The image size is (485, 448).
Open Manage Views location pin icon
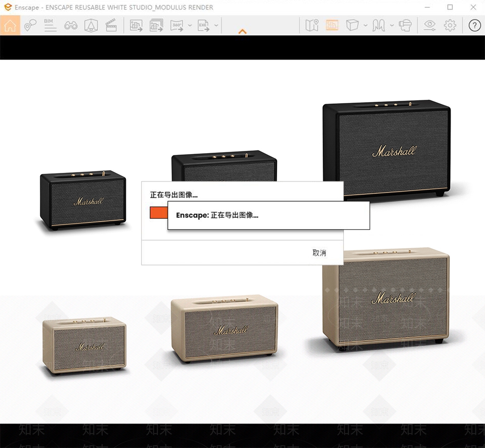(x=30, y=25)
